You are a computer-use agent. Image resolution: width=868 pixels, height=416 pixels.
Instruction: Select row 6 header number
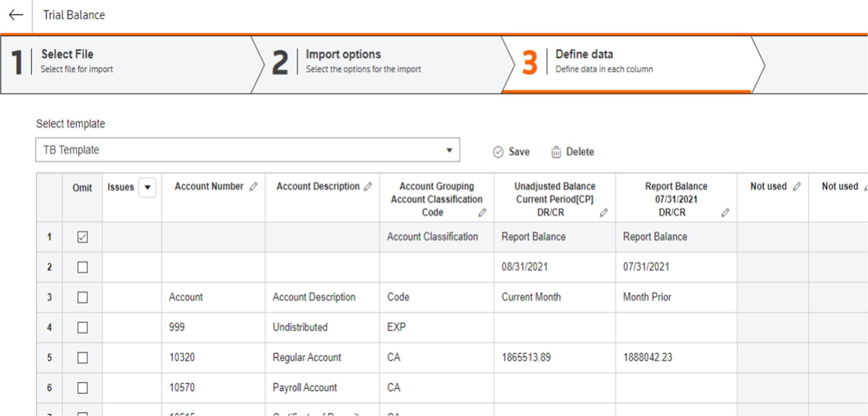pos(49,388)
